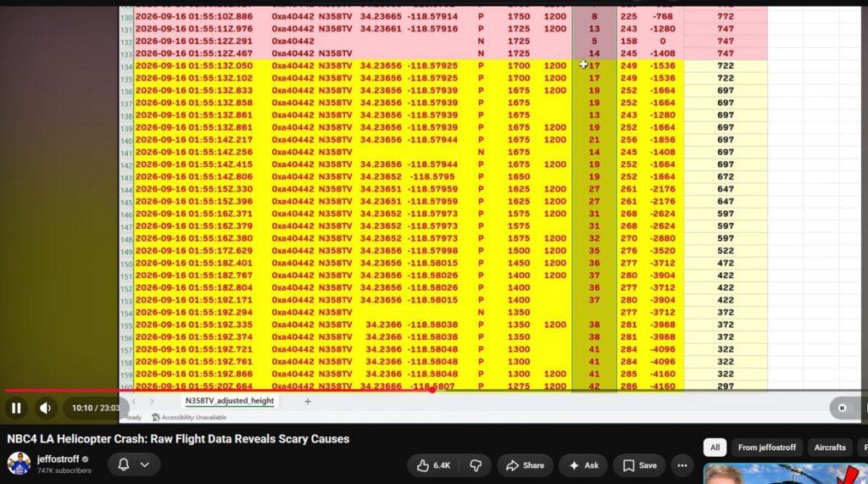Click timestamp 01:55:17Z.629 cell
The height and width of the screenshot is (484, 868).
click(x=194, y=250)
